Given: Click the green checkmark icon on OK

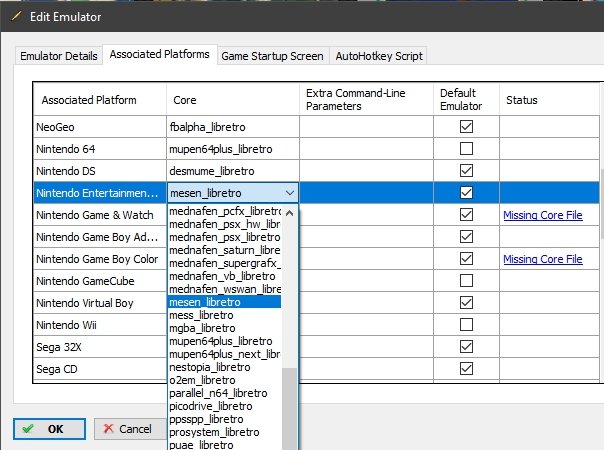Looking at the screenshot, I should 28,428.
